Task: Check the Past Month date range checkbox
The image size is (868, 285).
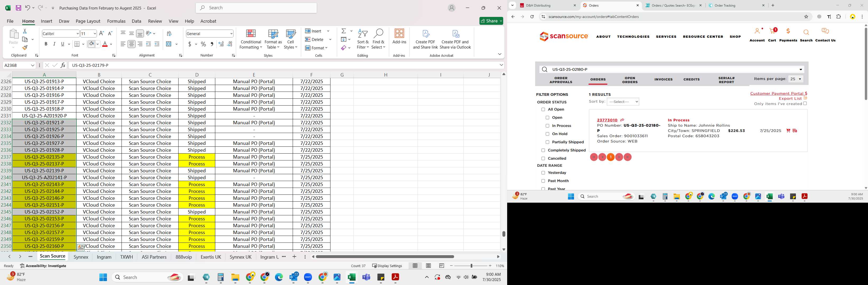Action: pos(543,181)
